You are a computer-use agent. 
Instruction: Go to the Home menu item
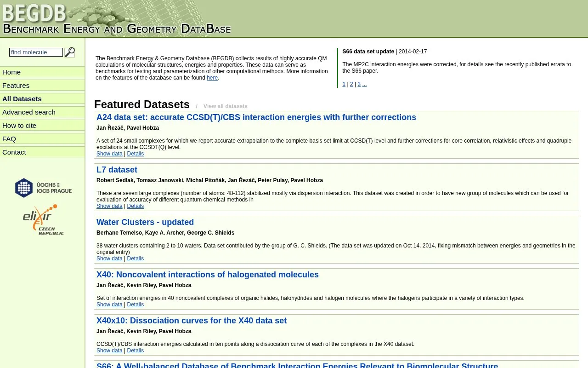pyautogui.click(x=42, y=72)
